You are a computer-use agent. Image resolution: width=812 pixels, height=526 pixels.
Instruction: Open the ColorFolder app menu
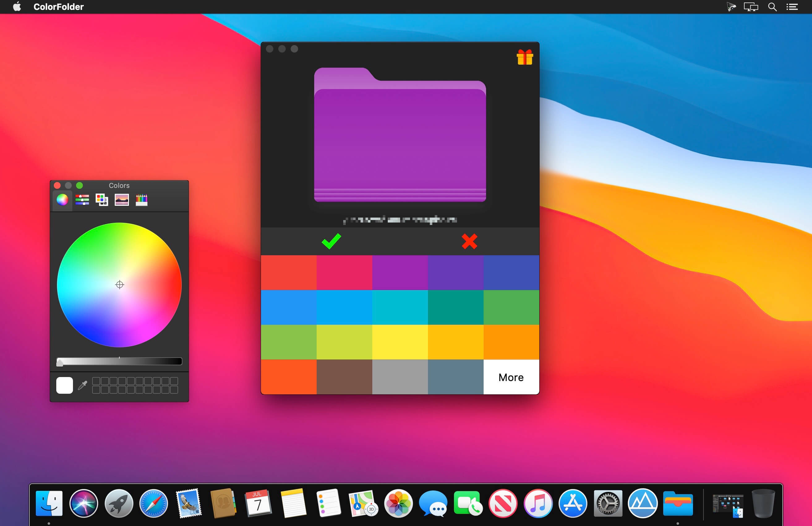click(59, 7)
